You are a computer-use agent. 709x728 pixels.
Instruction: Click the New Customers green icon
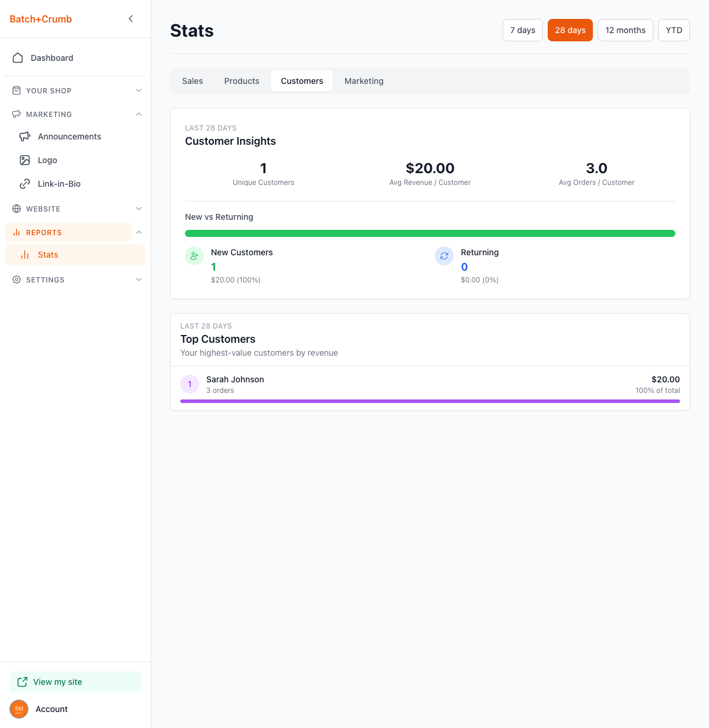coord(194,256)
